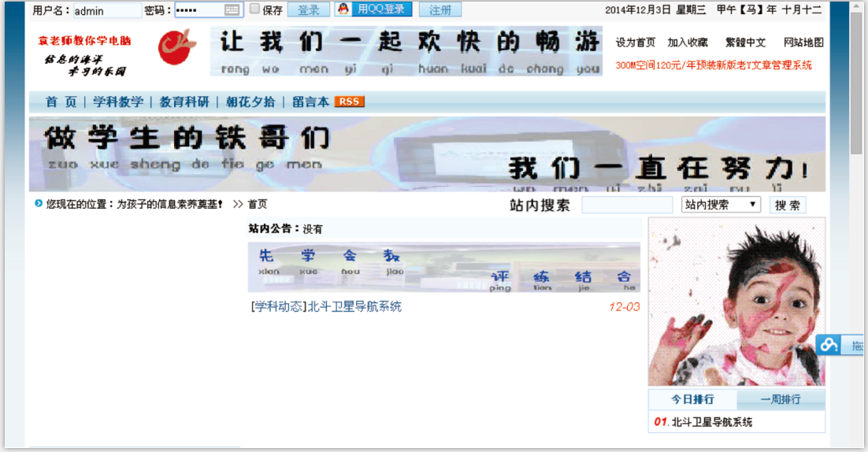The image size is (868, 452).
Task: Click the red site logo icon
Action: [176, 47]
